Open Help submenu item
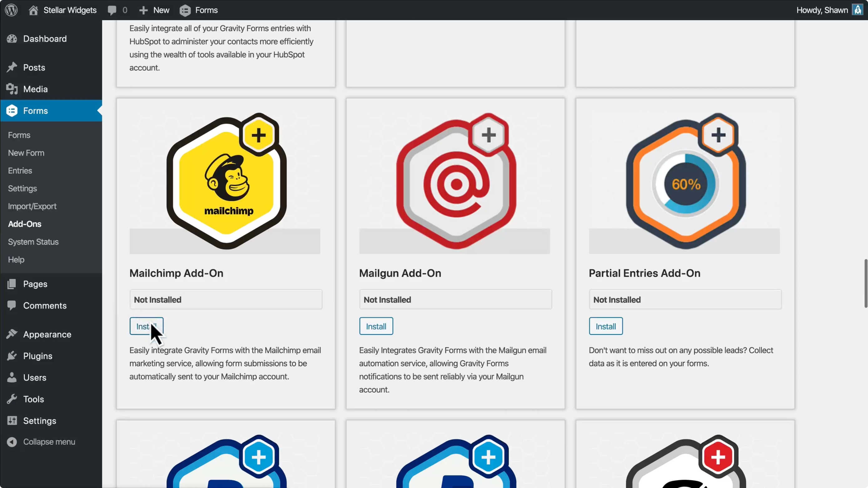 click(x=16, y=260)
